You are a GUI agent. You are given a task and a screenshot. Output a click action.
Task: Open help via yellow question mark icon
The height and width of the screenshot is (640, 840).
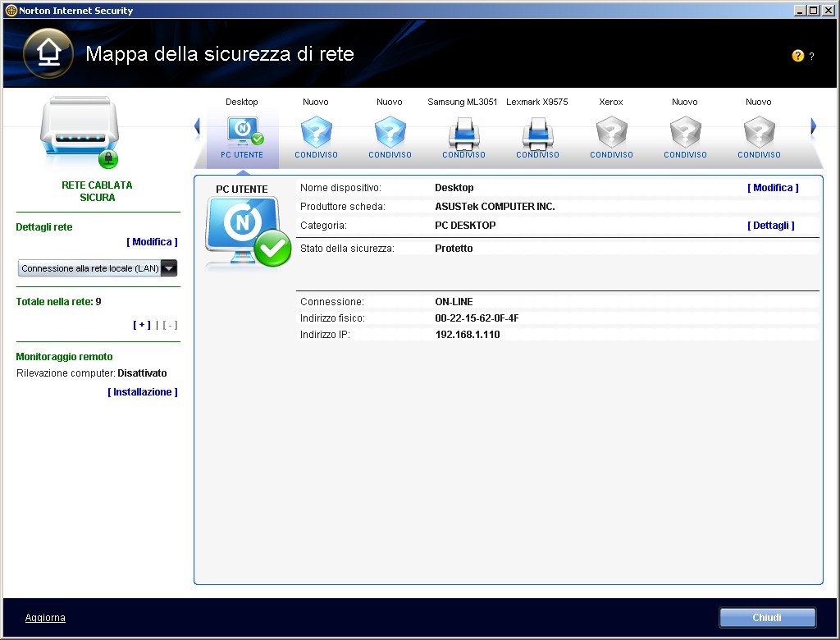(x=797, y=56)
